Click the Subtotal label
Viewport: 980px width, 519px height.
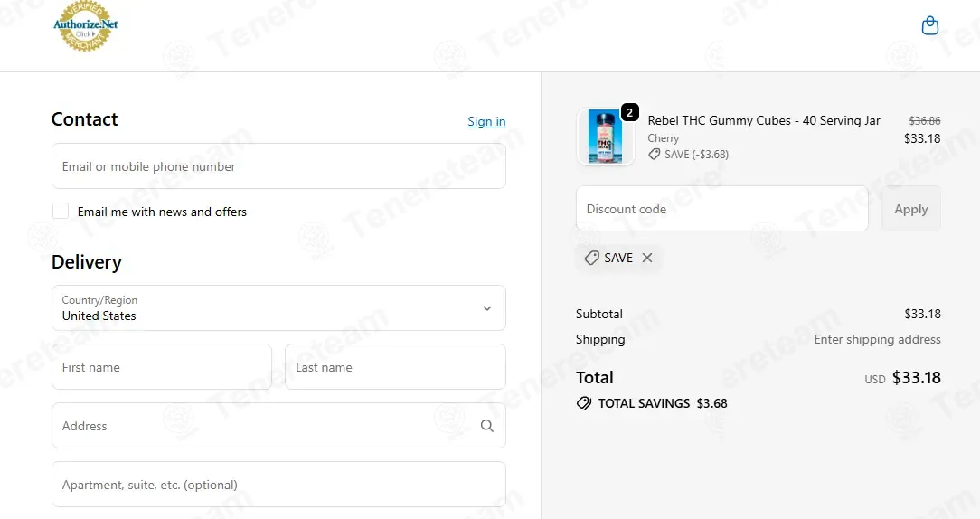tap(599, 314)
